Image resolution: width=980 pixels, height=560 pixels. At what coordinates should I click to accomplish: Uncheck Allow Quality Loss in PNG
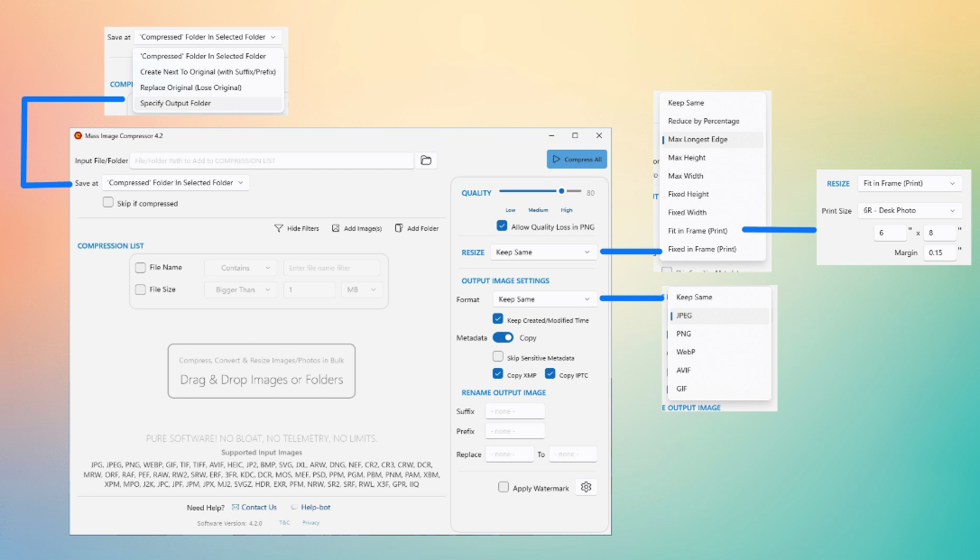502,226
